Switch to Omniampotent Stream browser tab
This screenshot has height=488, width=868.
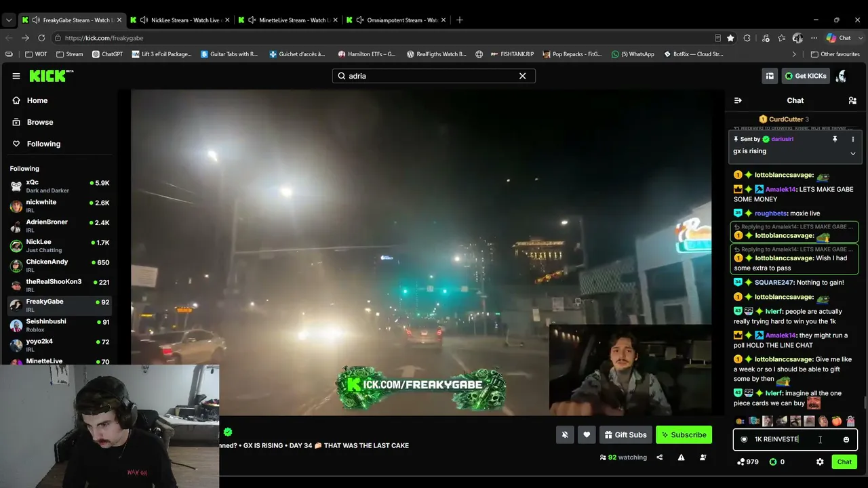[x=395, y=20]
